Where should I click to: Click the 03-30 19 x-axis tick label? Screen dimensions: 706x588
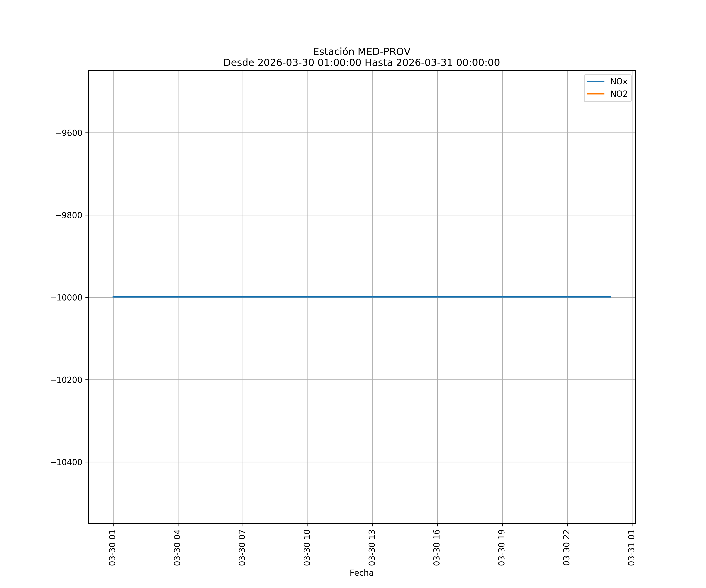coord(502,547)
